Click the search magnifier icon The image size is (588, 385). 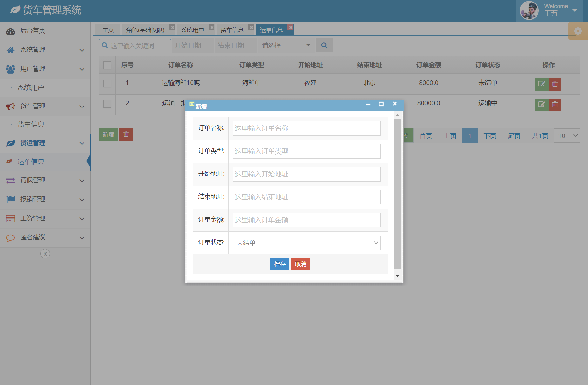324,45
